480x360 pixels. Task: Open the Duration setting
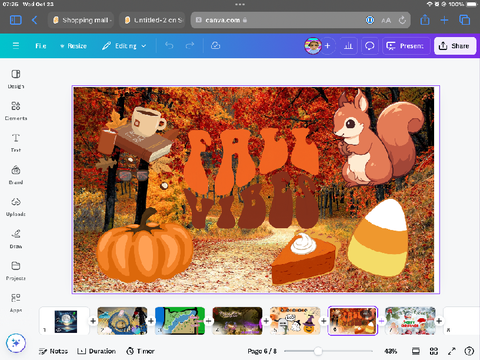tap(96, 351)
